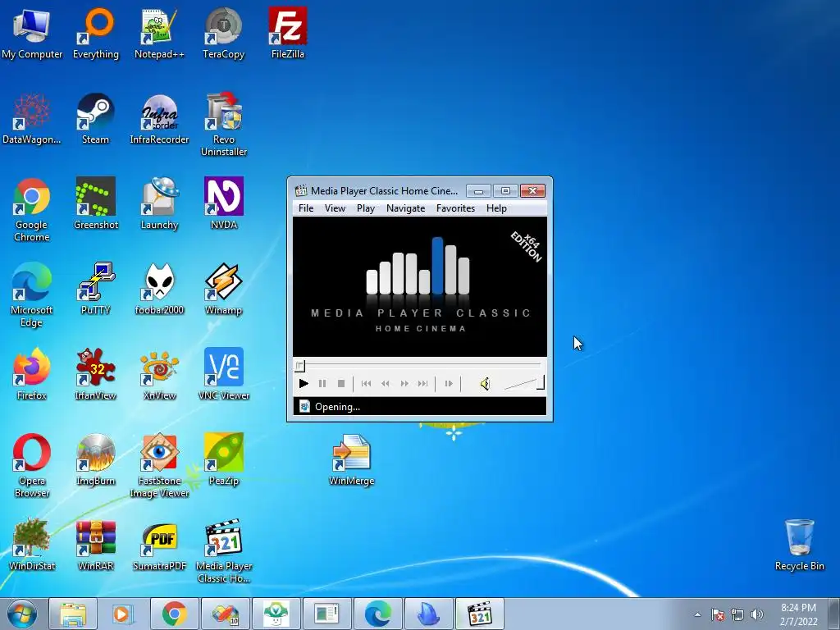This screenshot has height=630, width=840.
Task: Click the status bar icon beside Opening...
Action: [x=304, y=407]
